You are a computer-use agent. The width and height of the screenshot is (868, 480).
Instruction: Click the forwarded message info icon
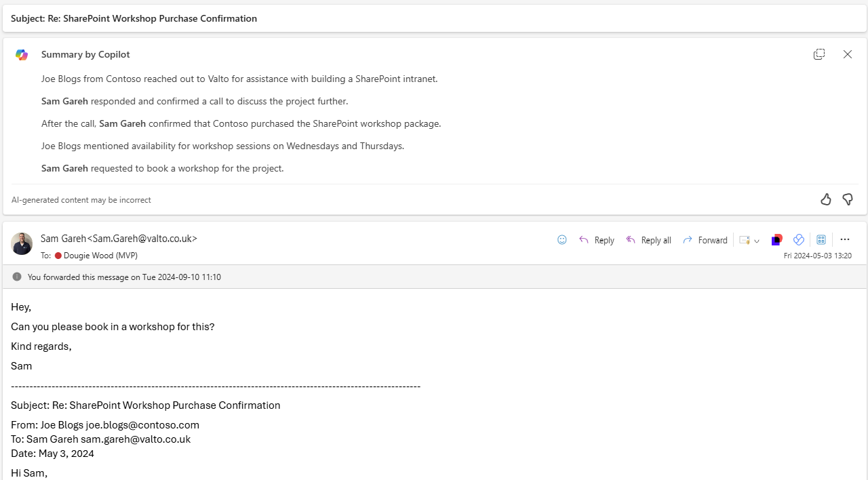pos(17,277)
